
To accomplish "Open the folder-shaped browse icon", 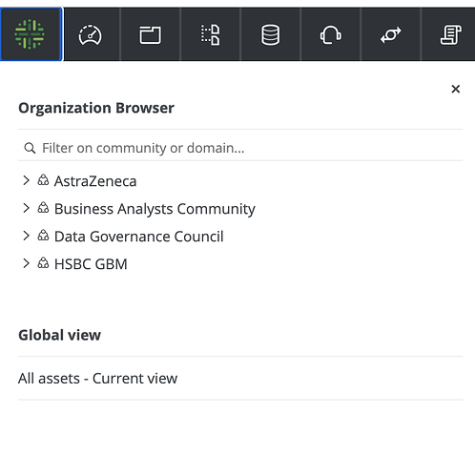I will (x=150, y=35).
